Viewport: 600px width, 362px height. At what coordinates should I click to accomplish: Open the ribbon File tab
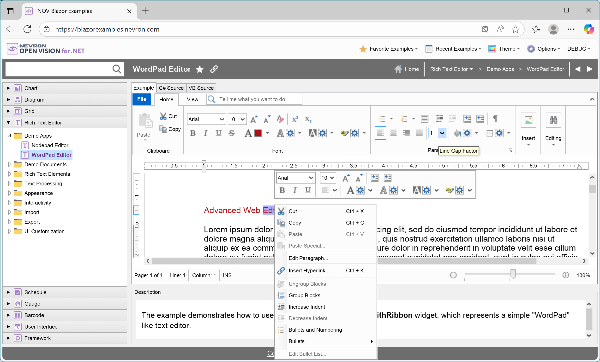click(142, 99)
